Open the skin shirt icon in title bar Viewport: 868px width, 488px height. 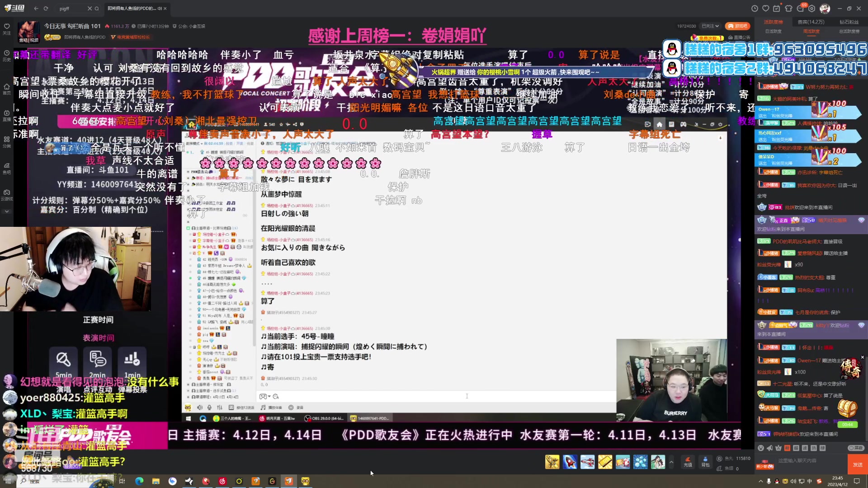(x=789, y=9)
